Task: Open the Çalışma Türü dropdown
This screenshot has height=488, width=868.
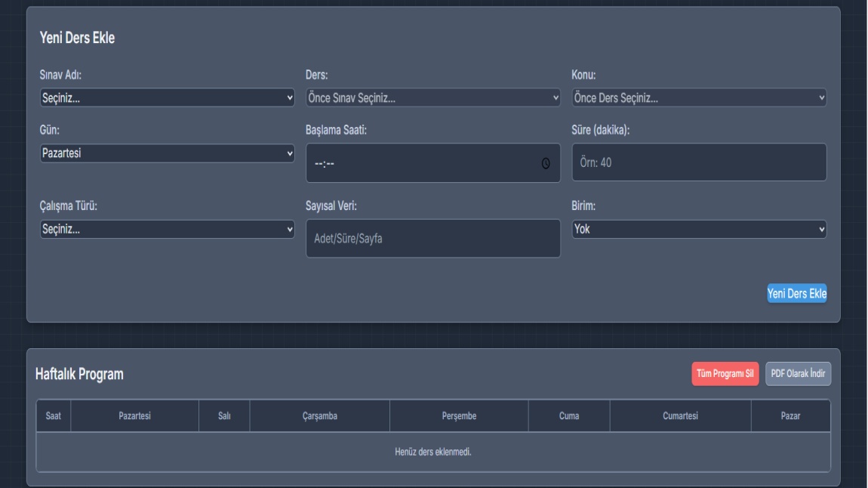Action: coord(167,230)
